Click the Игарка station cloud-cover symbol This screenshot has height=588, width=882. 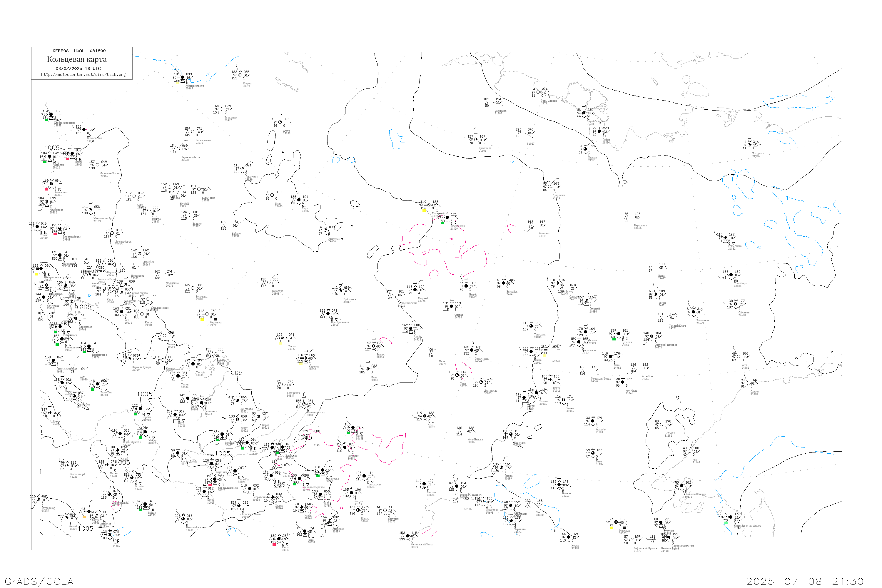[x=240, y=75]
